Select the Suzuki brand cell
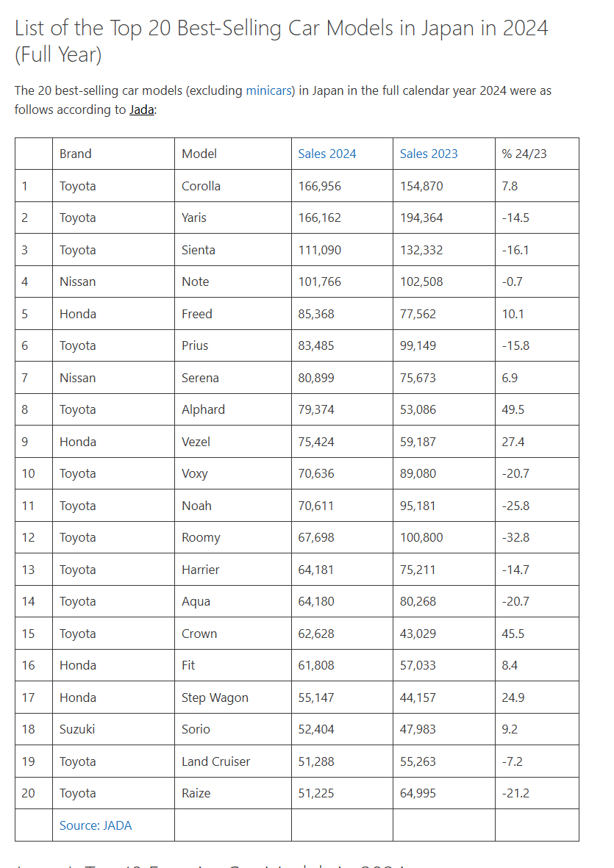Image resolution: width=614 pixels, height=868 pixels. (x=113, y=729)
